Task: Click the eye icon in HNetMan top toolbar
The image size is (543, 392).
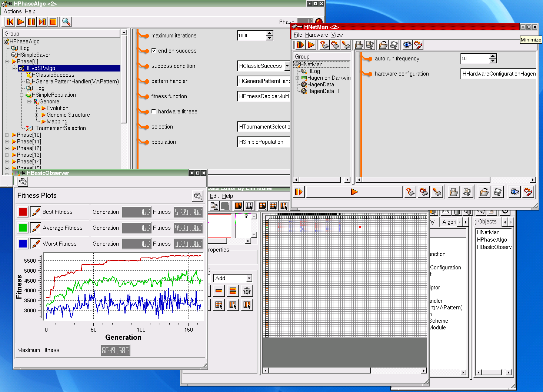Action: (407, 45)
